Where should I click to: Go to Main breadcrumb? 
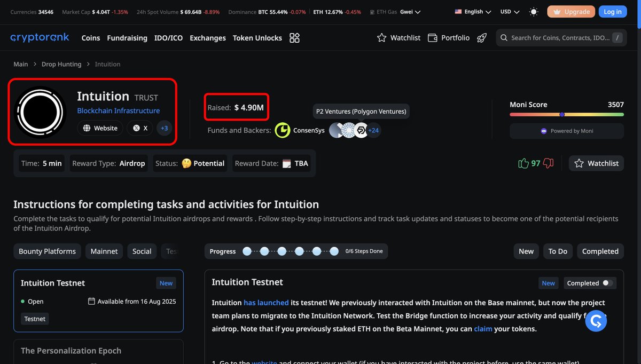point(21,64)
